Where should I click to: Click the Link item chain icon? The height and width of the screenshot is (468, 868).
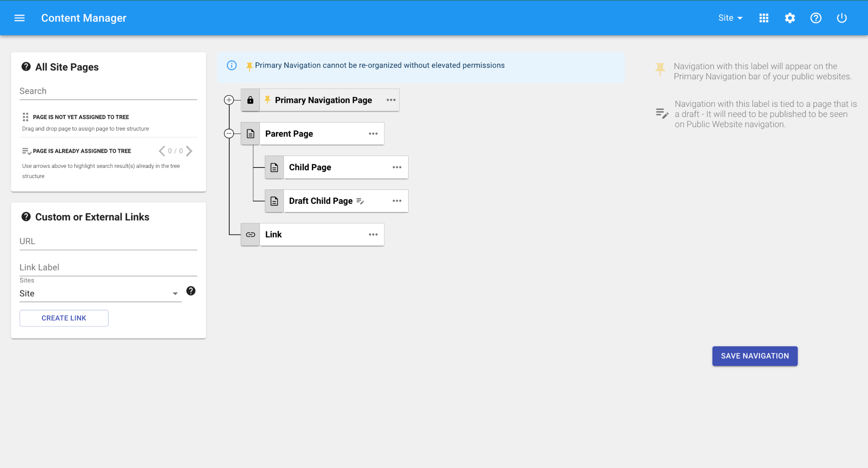250,234
